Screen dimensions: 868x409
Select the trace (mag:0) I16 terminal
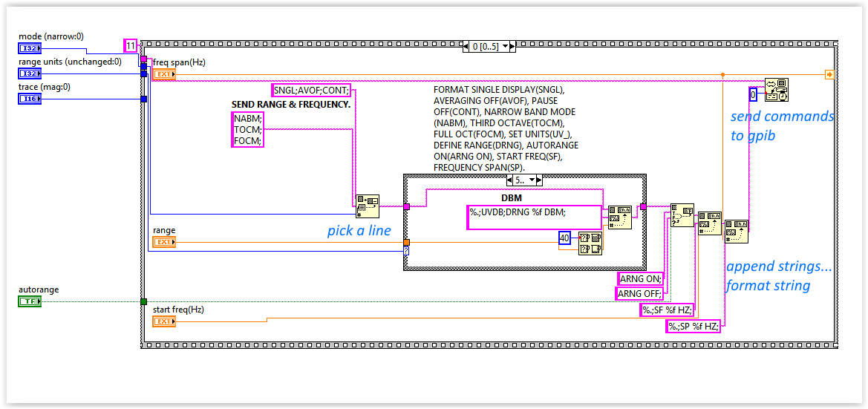coord(30,99)
